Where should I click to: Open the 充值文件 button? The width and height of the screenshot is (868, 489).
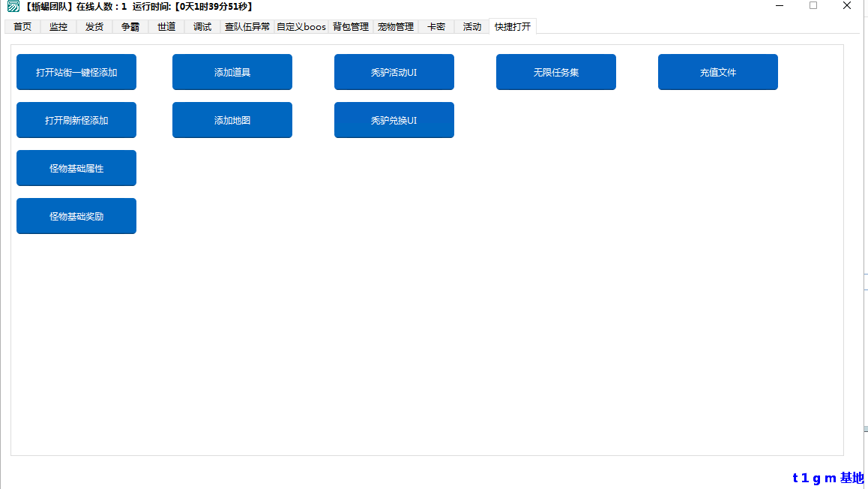718,72
